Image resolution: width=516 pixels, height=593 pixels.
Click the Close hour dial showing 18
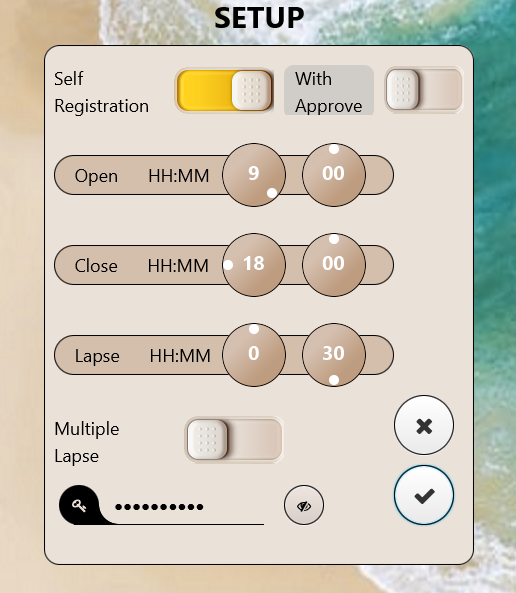click(x=254, y=265)
